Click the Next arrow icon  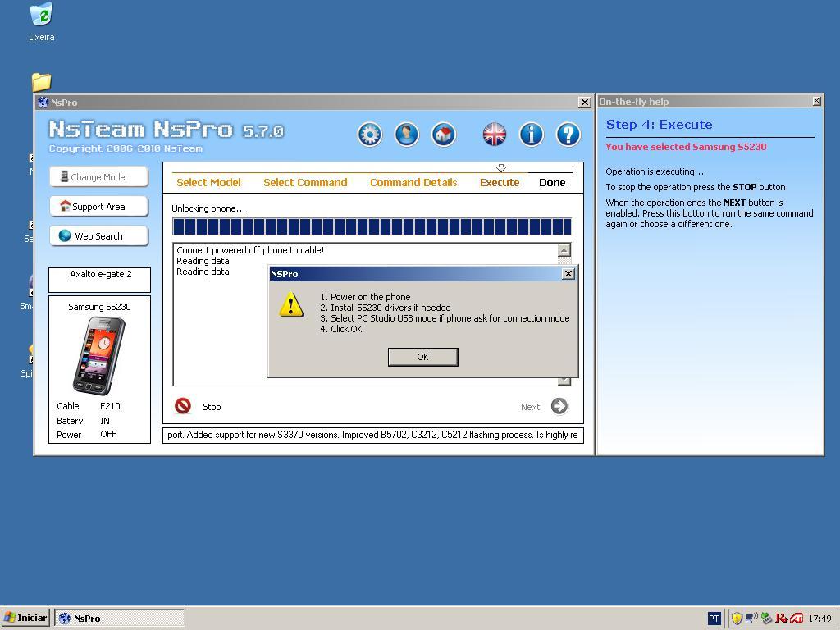click(x=559, y=406)
